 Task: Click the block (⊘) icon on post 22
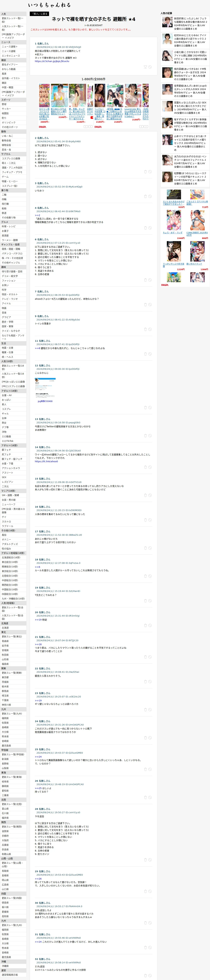[150, 682]
